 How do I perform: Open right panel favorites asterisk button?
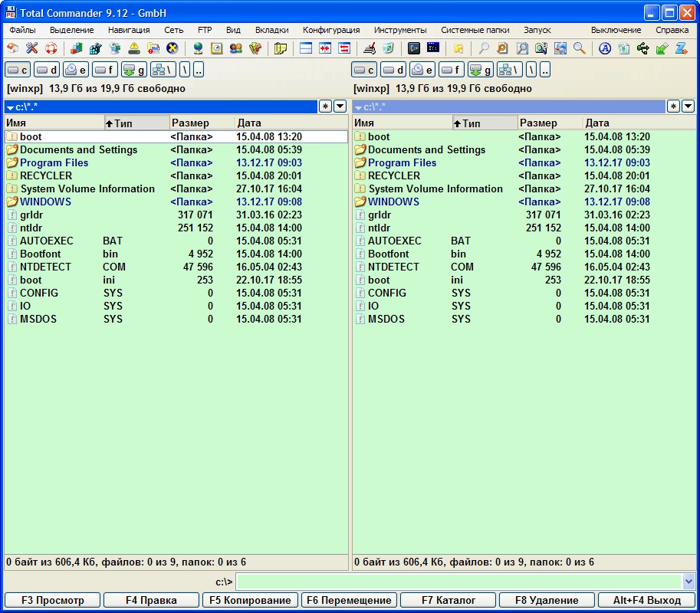click(x=673, y=107)
